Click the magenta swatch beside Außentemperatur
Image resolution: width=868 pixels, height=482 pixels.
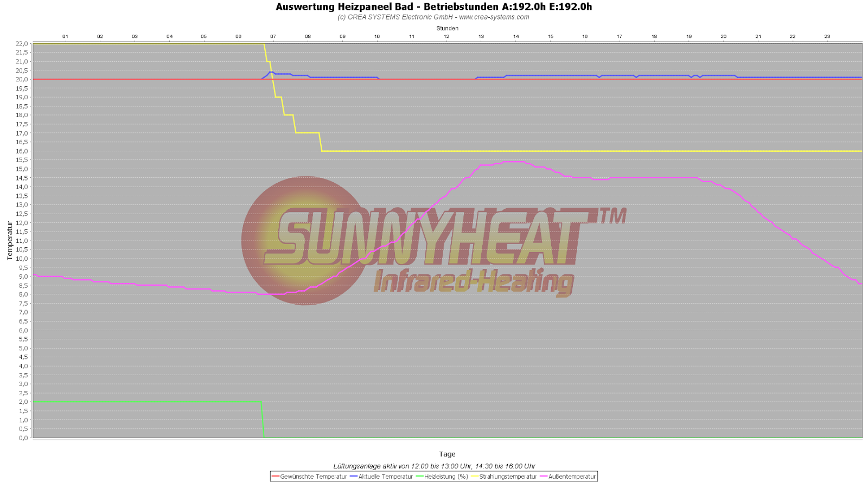(x=544, y=477)
